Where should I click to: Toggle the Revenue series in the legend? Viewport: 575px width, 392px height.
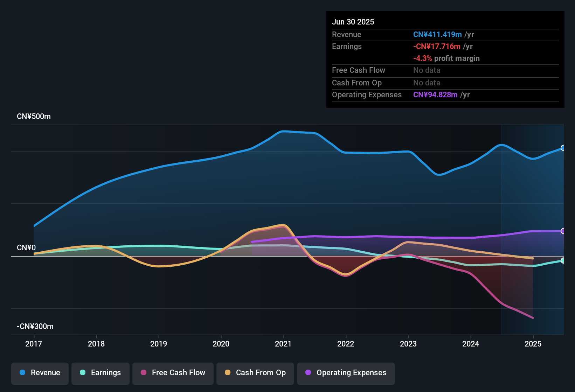tap(40, 373)
